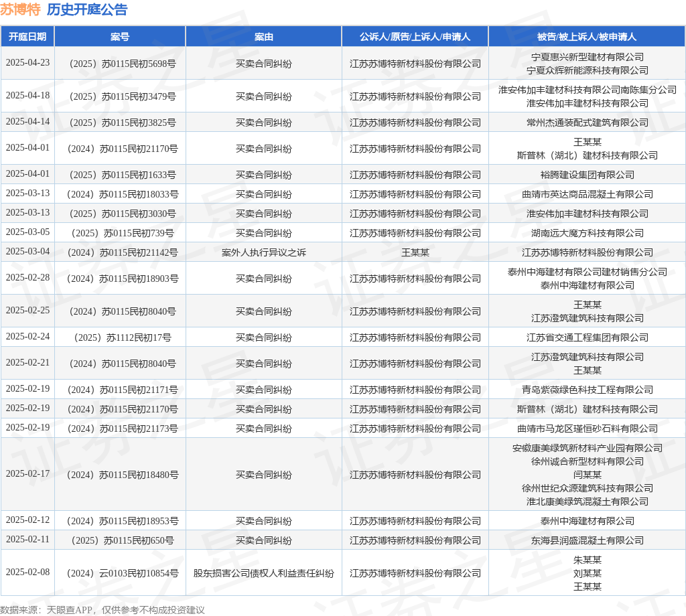Click the date 2025-04-23
686x616 pixels.
(x=27, y=62)
